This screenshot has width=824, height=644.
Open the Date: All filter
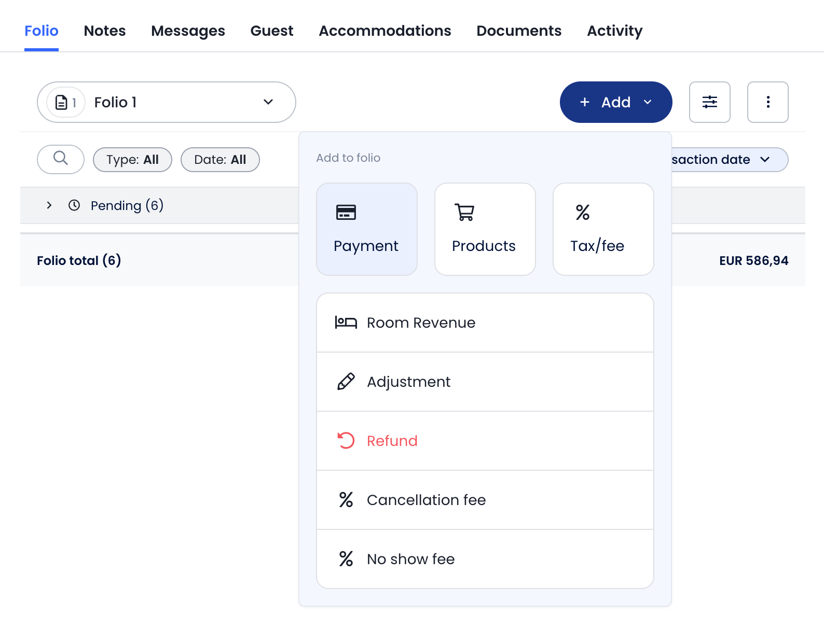pos(220,160)
